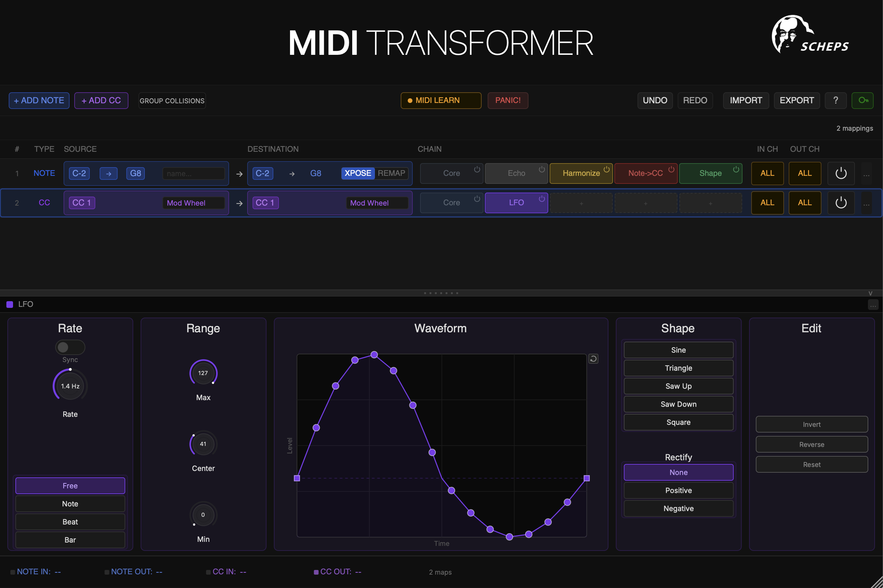Hit the PANIC! button
The height and width of the screenshot is (588, 883).
tap(508, 101)
